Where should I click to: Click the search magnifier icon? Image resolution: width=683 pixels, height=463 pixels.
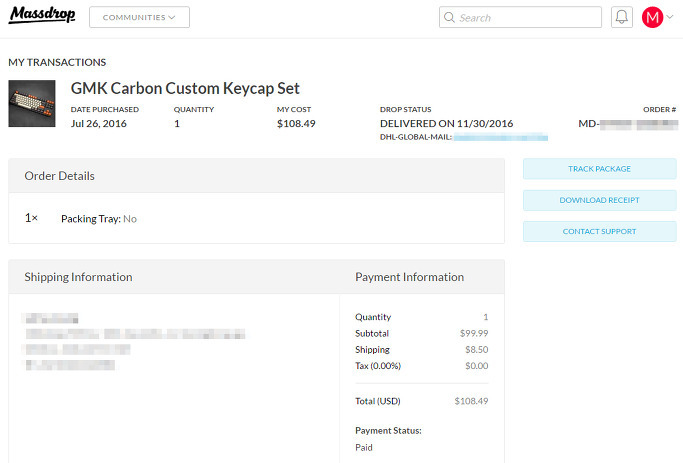[x=449, y=17]
